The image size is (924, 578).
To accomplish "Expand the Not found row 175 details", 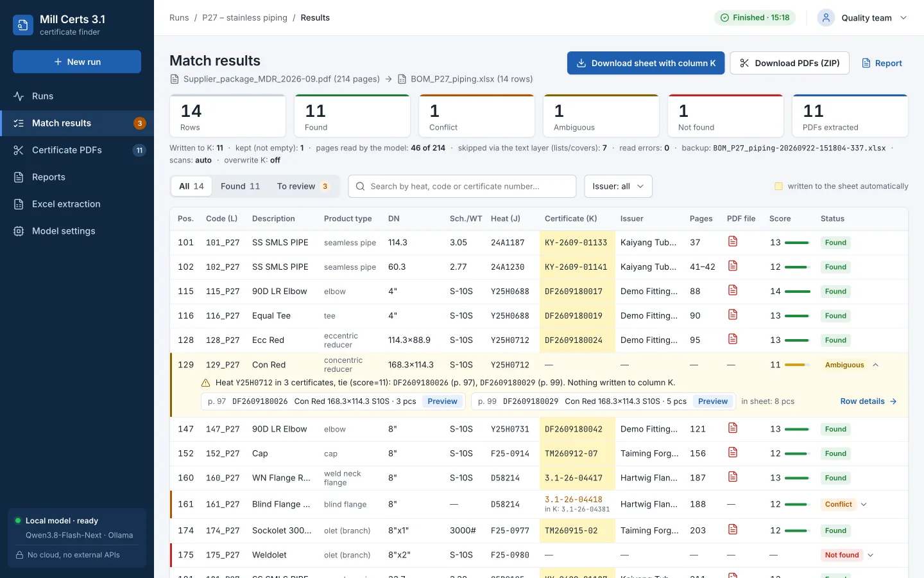I will coord(871,555).
